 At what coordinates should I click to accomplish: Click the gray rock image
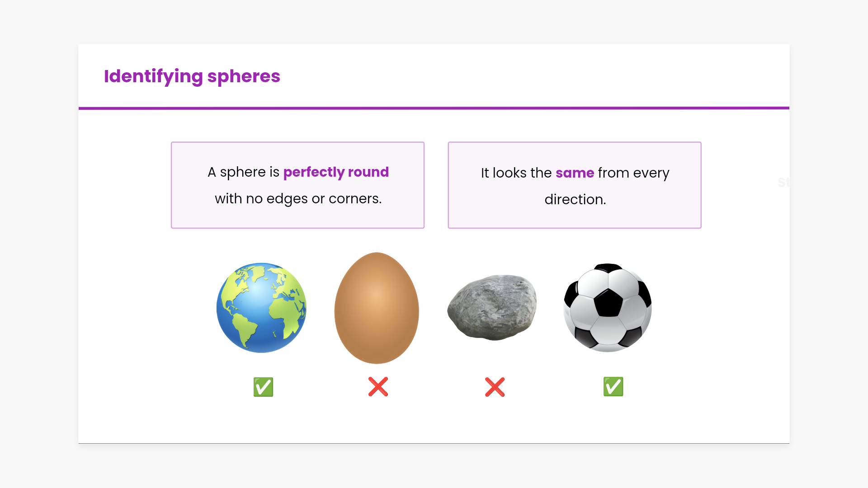[x=492, y=307]
